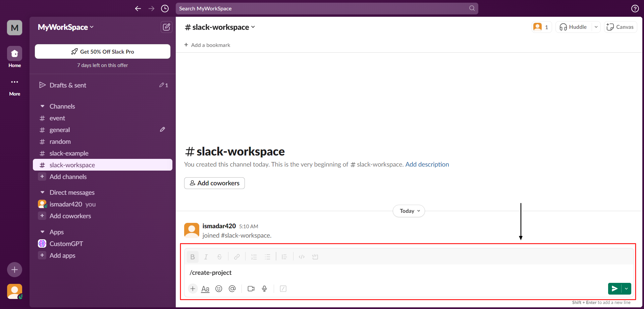Toggle bulleted list formatting
The image size is (644, 309).
pos(267,257)
